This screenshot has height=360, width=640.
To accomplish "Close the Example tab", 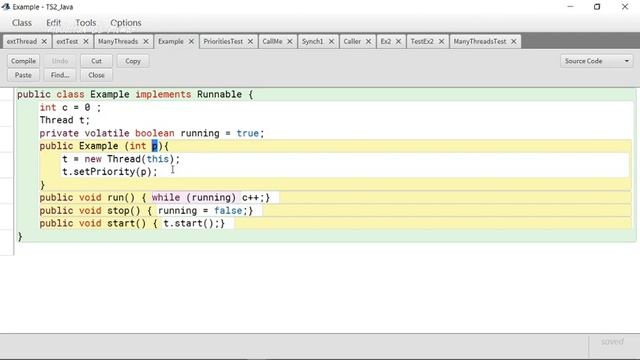I will (191, 42).
